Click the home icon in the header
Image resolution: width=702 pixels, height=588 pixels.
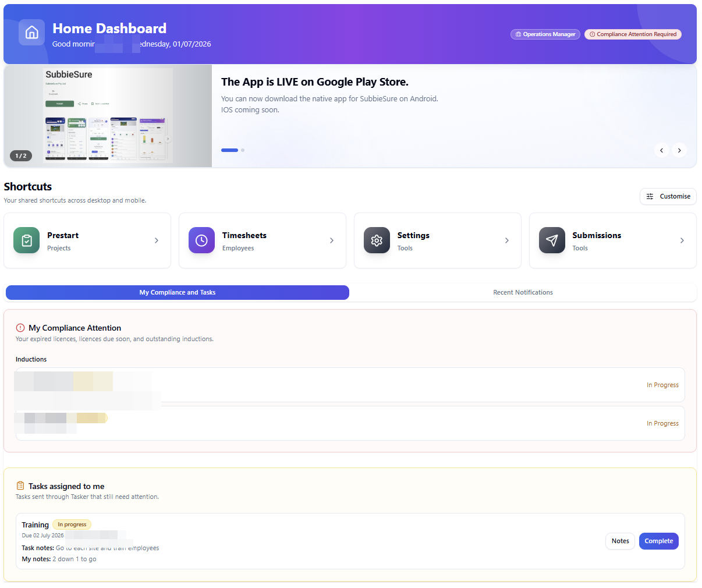click(31, 32)
